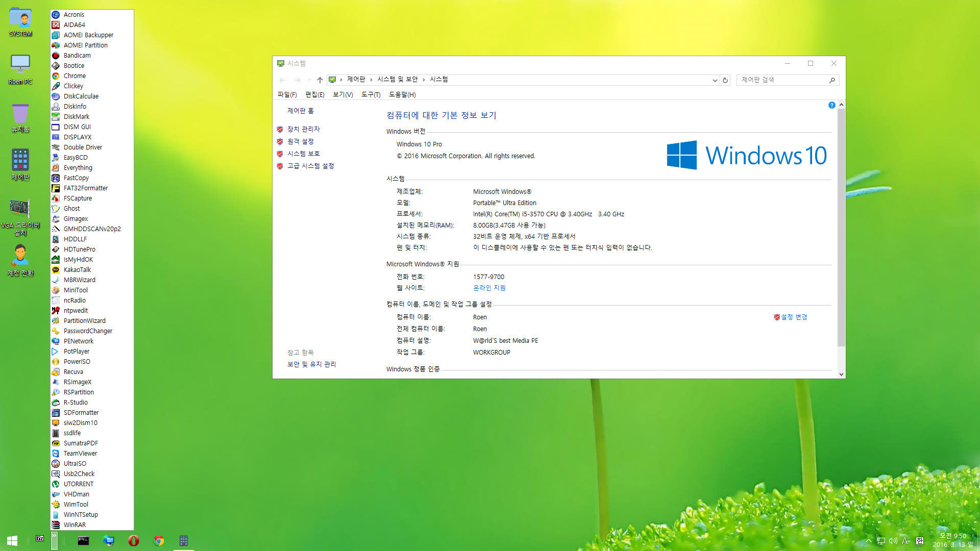This screenshot has width=980, height=551.
Task: Click the volume tray icon
Action: pos(893,541)
